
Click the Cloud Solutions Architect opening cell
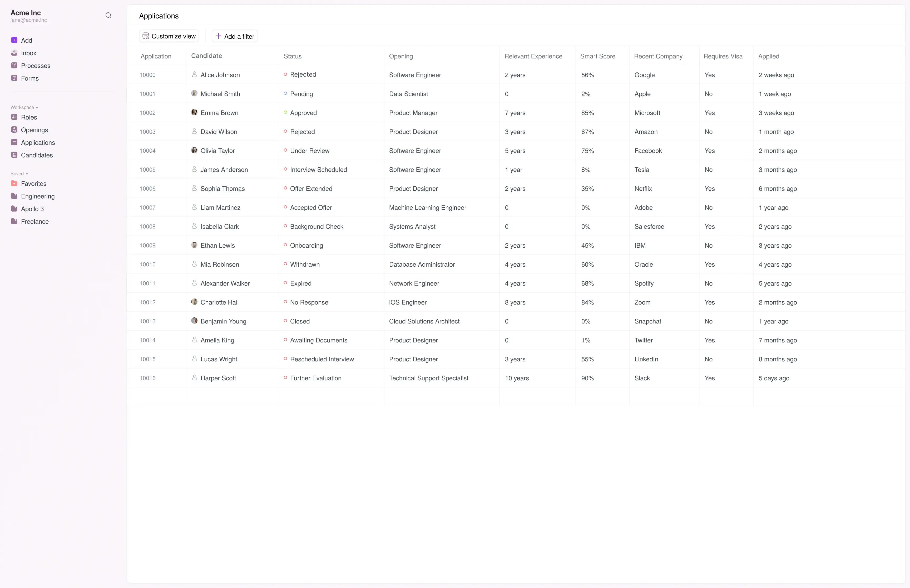(x=424, y=321)
